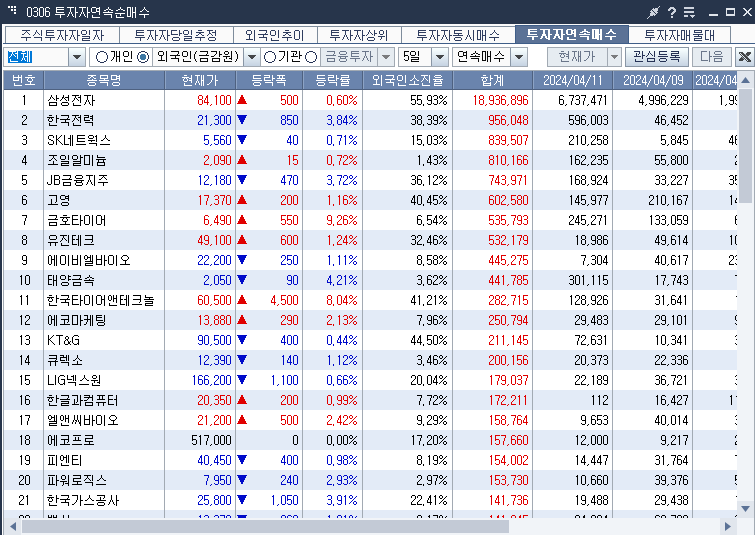
Task: Select the 유진테크 stock name
Action: [x=70, y=240]
